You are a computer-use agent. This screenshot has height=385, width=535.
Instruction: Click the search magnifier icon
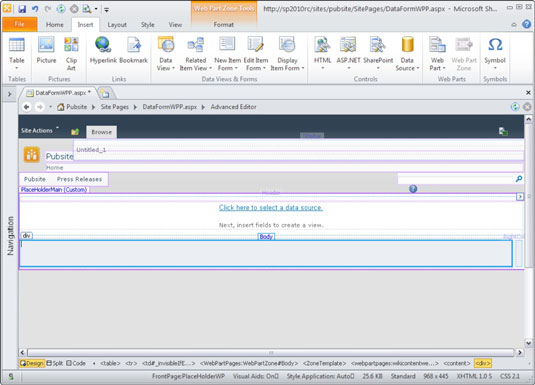pos(519,179)
